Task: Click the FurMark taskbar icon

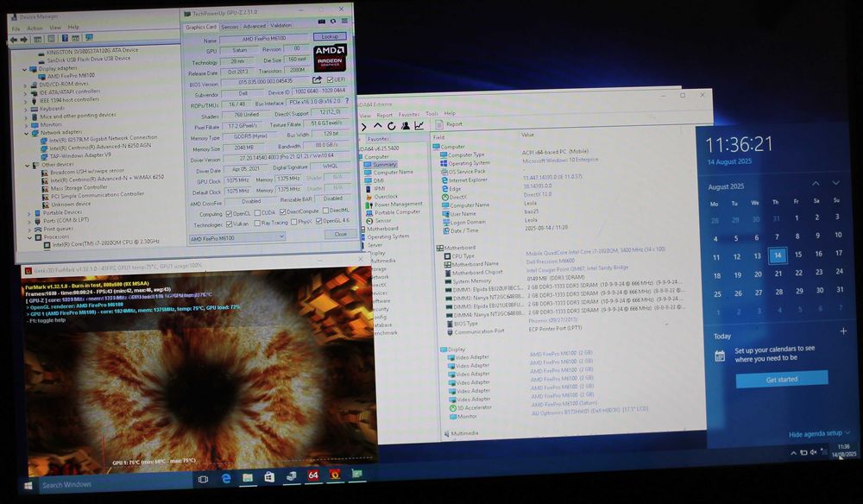Action: pos(335,475)
